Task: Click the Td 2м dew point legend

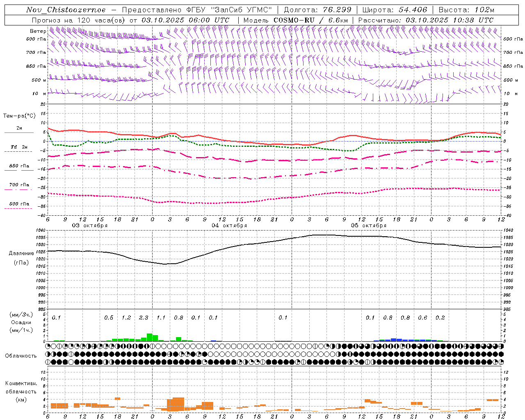Action: (19, 147)
